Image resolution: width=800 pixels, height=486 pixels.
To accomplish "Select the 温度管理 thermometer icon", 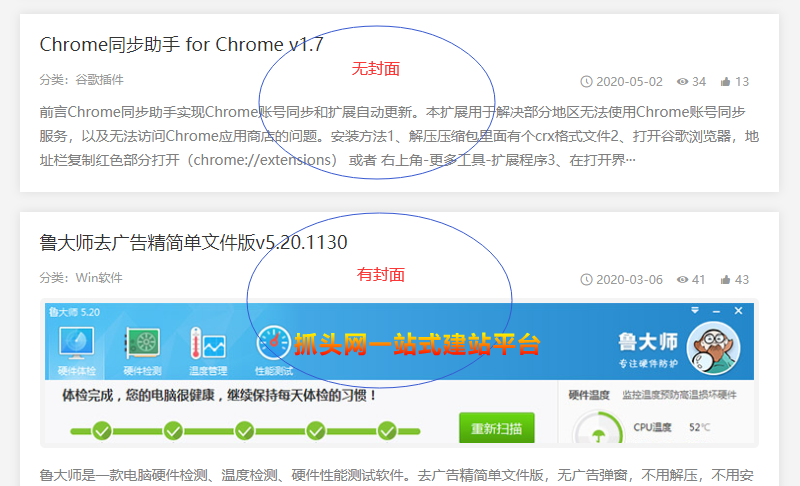I will point(208,343).
